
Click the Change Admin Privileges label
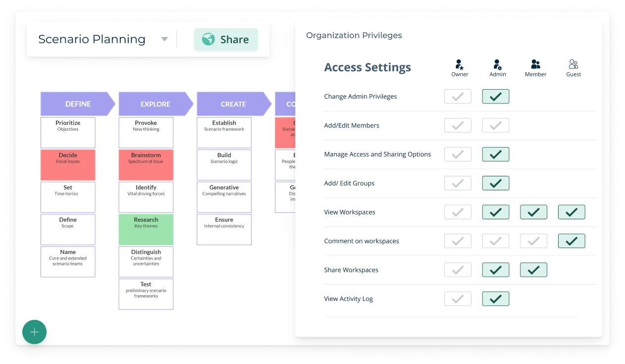tap(361, 97)
